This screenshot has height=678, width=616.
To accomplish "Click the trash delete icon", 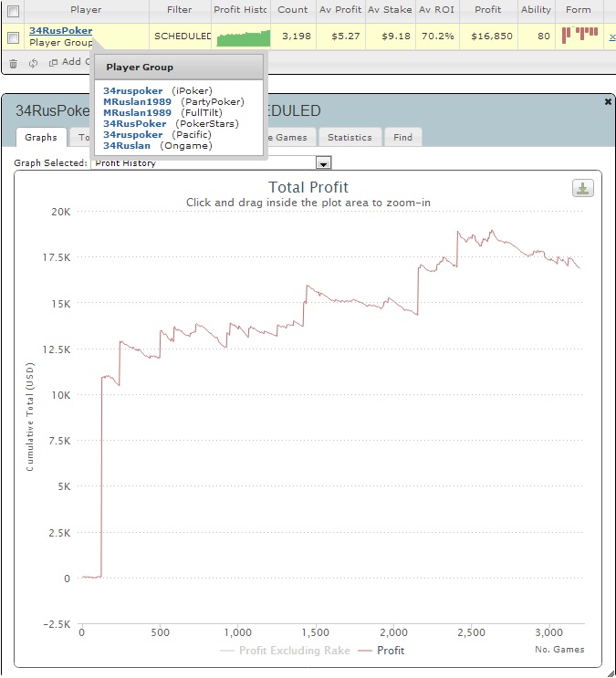I will point(14,64).
